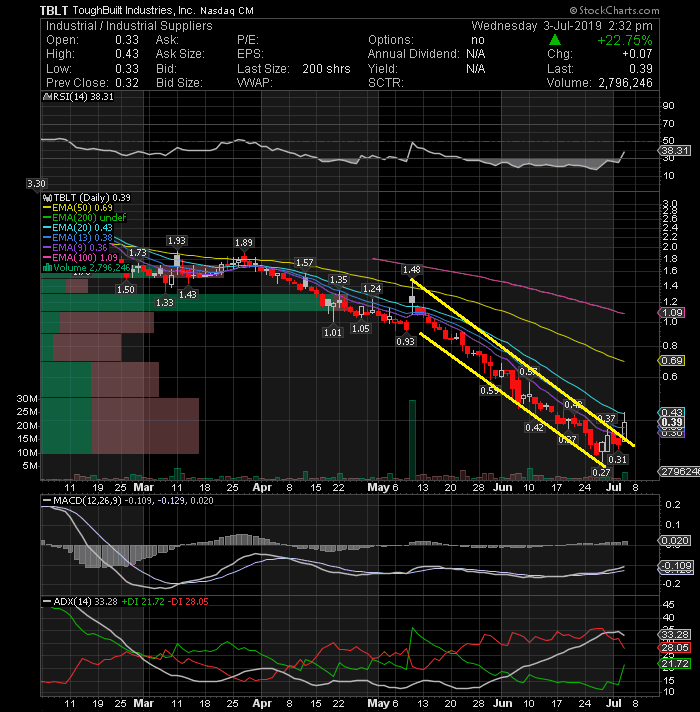Click the SCTR: label
This screenshot has width=700, height=712.
(x=385, y=83)
